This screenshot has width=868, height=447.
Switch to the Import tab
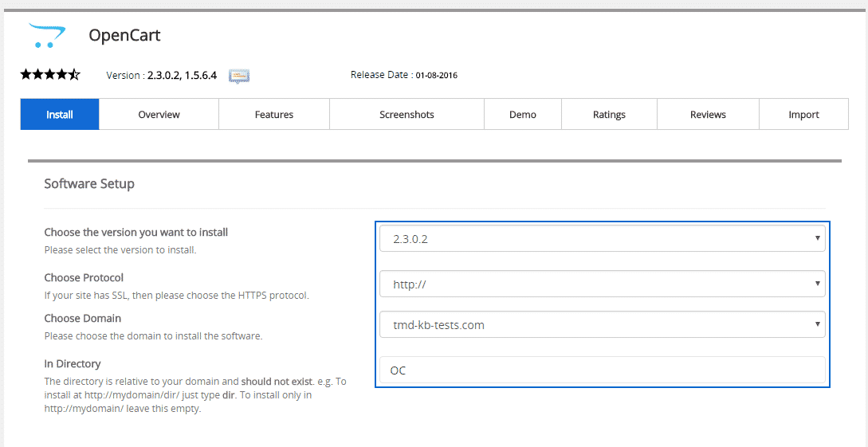(803, 115)
